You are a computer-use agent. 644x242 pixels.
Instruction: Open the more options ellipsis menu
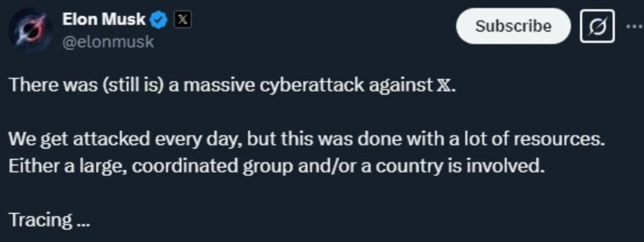tap(634, 26)
